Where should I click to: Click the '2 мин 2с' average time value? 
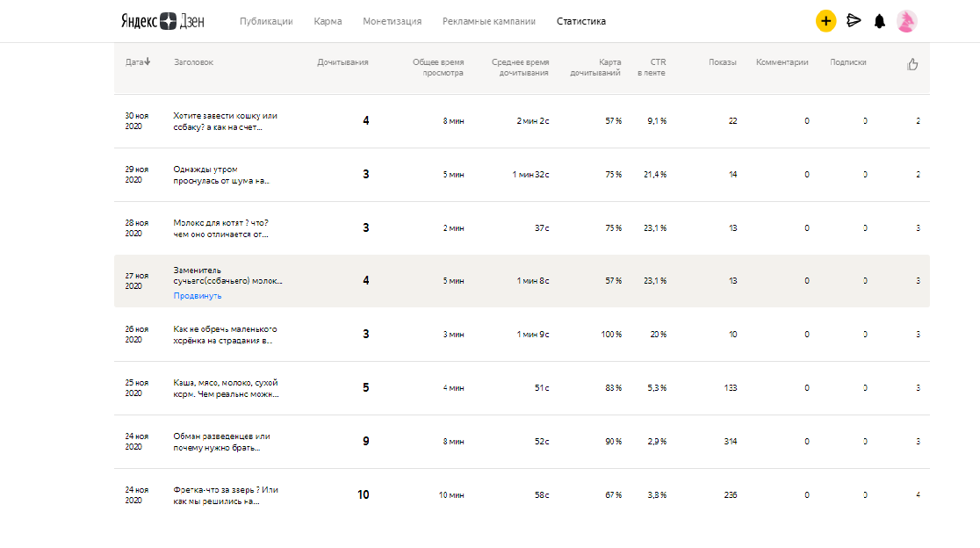coord(532,121)
